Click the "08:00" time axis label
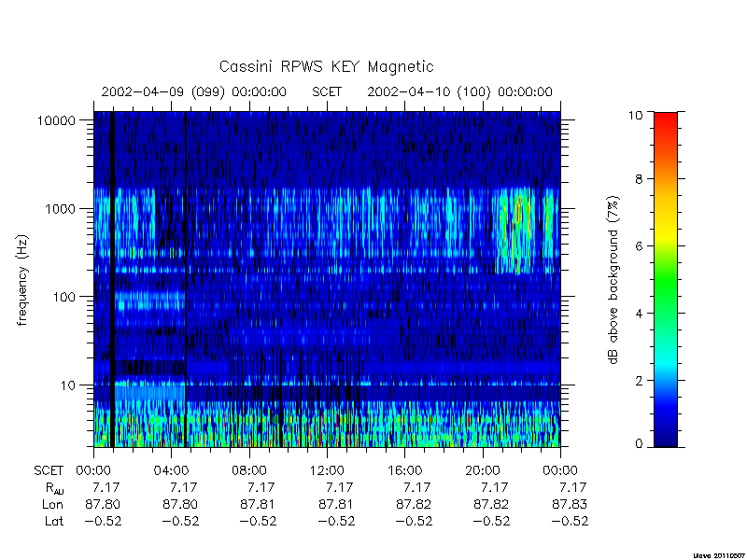The image size is (747, 560). [249, 471]
